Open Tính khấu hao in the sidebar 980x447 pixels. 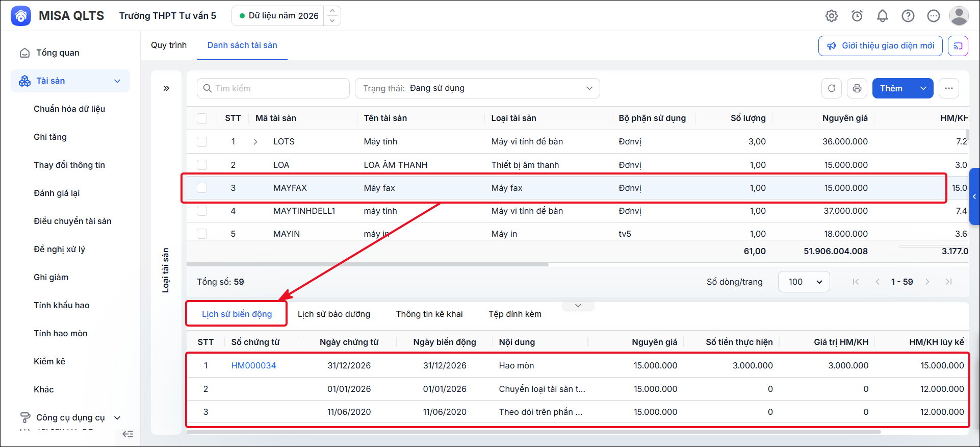62,305
